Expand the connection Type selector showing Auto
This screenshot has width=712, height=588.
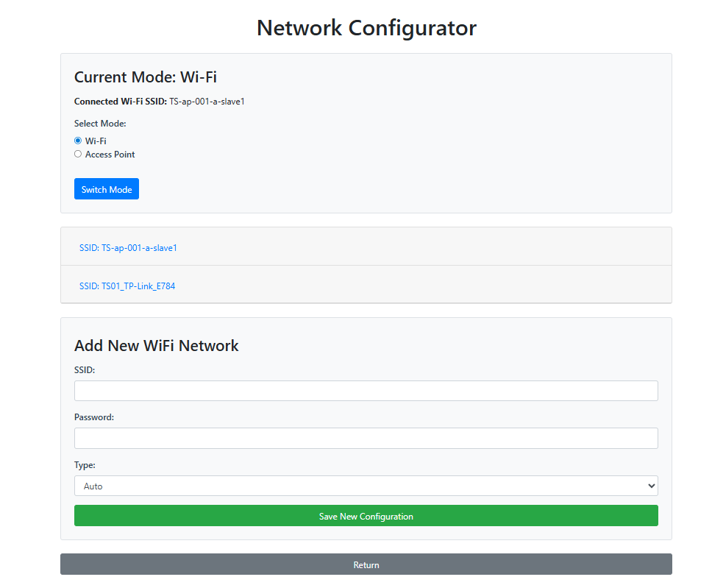pos(366,486)
